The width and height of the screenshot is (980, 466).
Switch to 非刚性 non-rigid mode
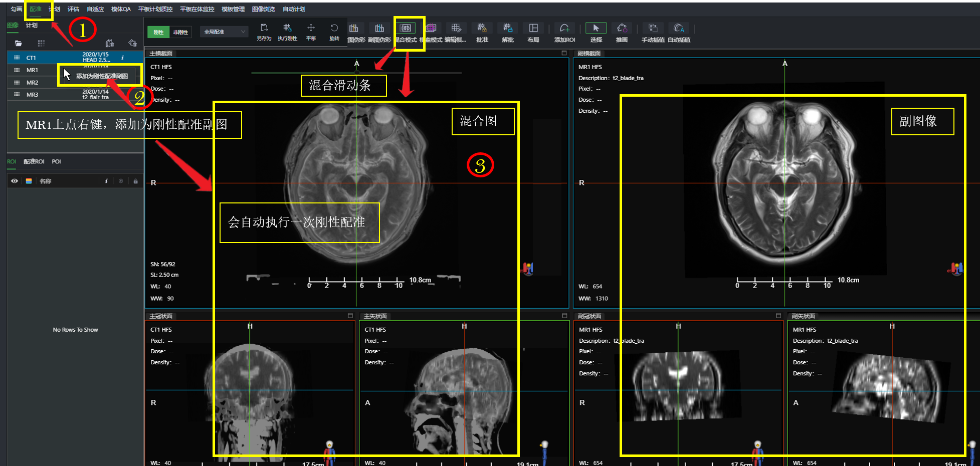point(180,32)
